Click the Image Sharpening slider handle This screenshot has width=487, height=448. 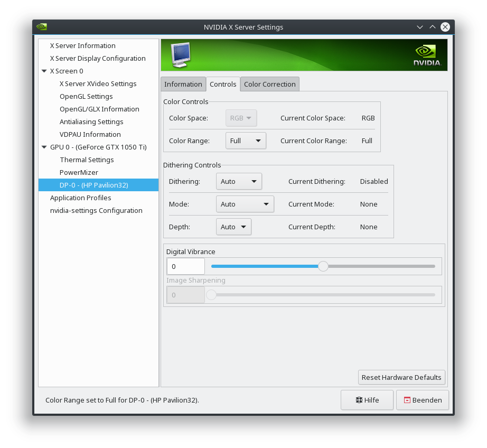211,295
